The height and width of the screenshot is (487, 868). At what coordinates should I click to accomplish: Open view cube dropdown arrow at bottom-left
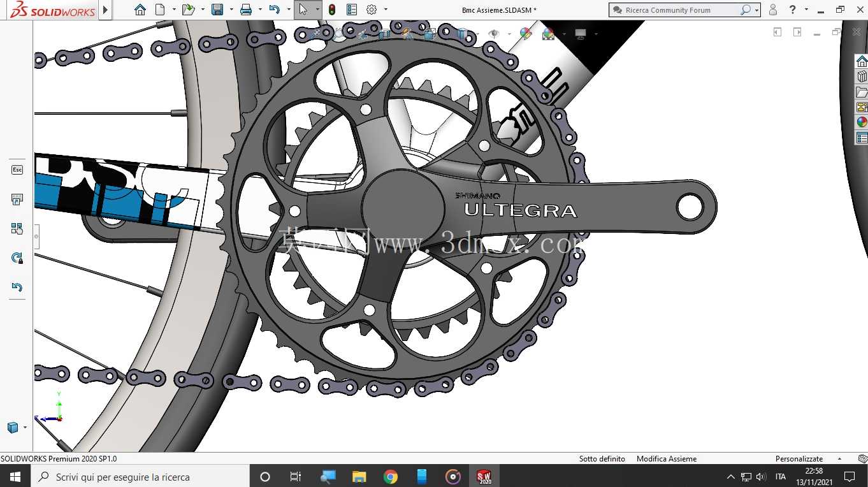[25, 427]
